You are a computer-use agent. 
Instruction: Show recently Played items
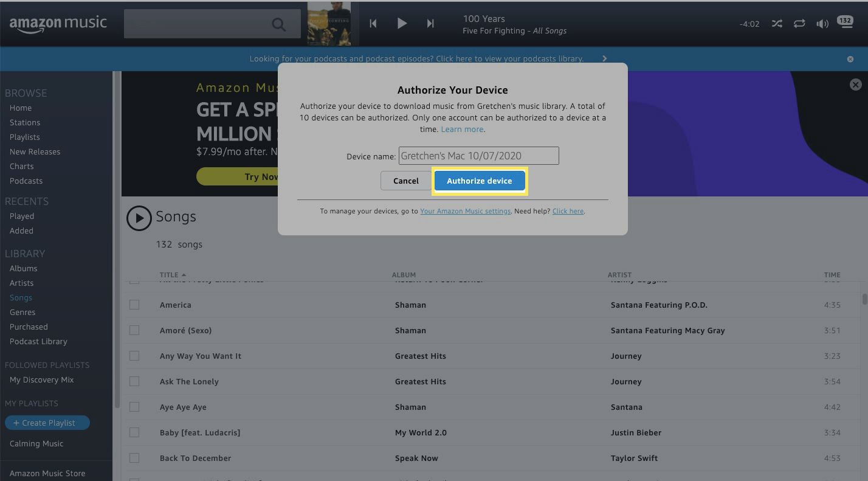[22, 216]
